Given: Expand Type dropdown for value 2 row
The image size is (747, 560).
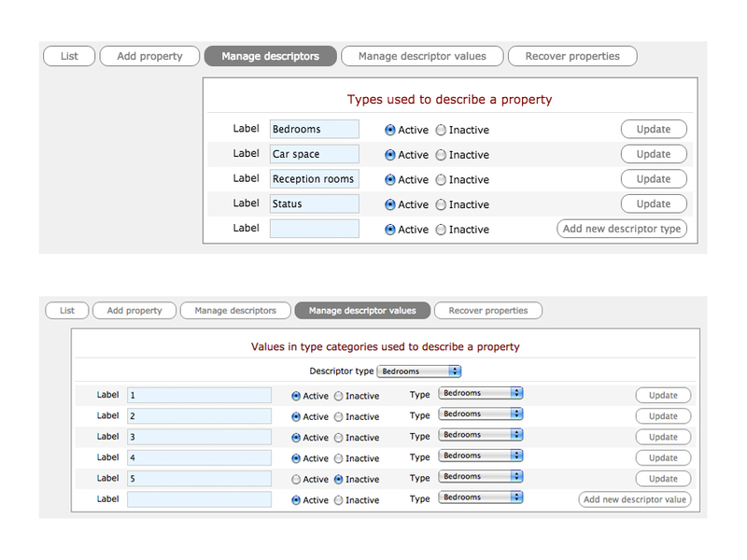Looking at the screenshot, I should point(480,414).
